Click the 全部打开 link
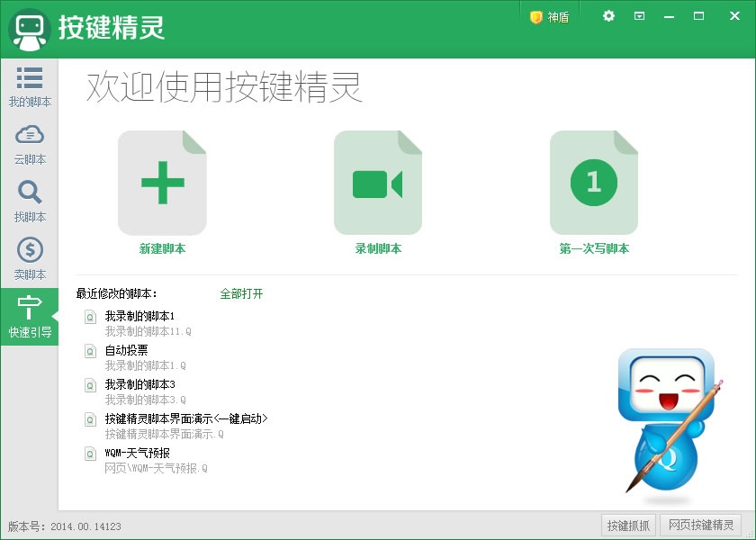The width and height of the screenshot is (756, 540). [x=241, y=294]
